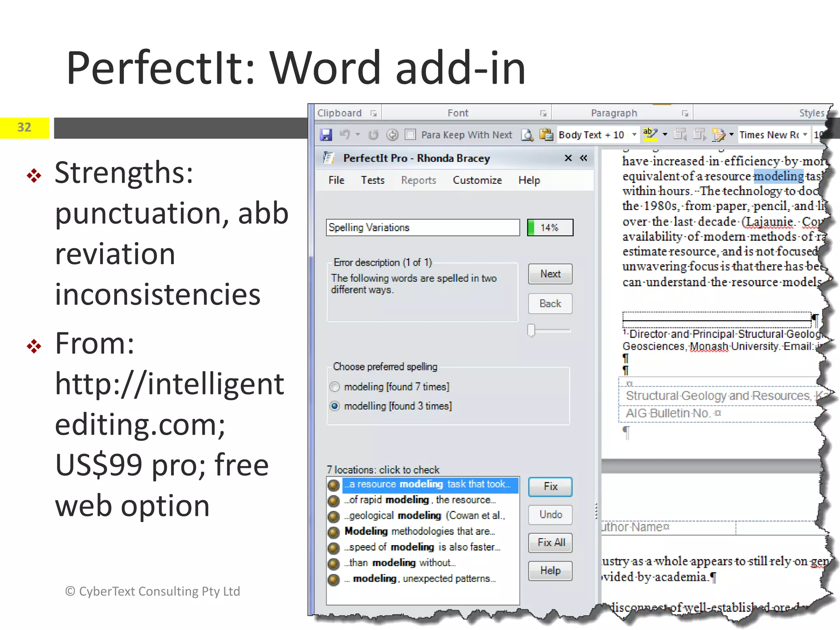Click the round Back navigation icon
This screenshot has width=840, height=630.
[393, 135]
